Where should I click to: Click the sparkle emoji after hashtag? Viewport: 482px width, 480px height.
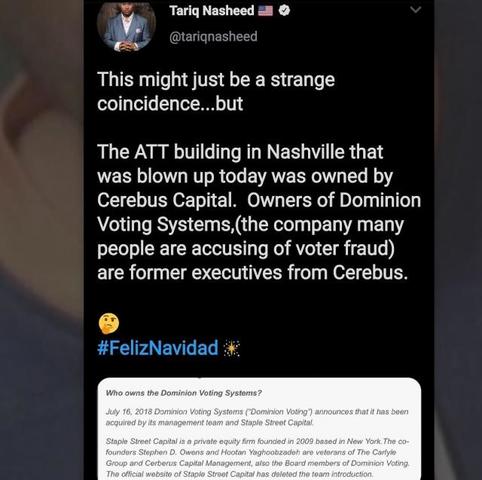(x=231, y=348)
